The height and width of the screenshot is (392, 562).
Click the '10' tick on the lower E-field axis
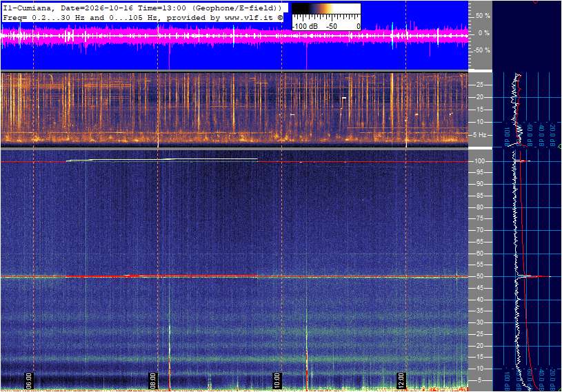tap(479, 369)
